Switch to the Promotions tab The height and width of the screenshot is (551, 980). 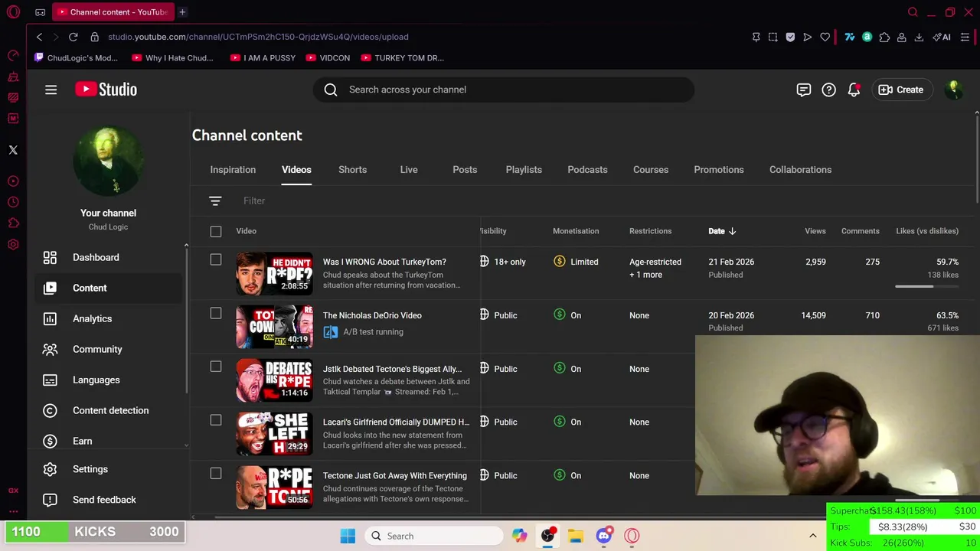(718, 170)
